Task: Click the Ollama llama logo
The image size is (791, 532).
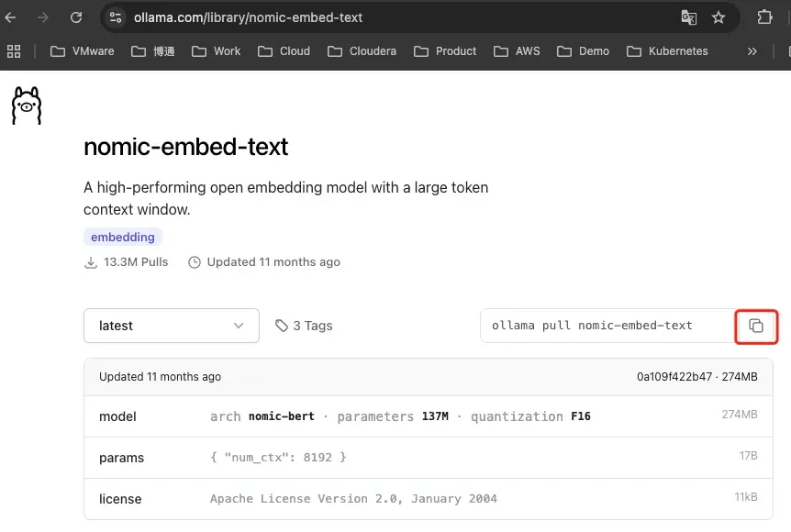Action: point(27,105)
